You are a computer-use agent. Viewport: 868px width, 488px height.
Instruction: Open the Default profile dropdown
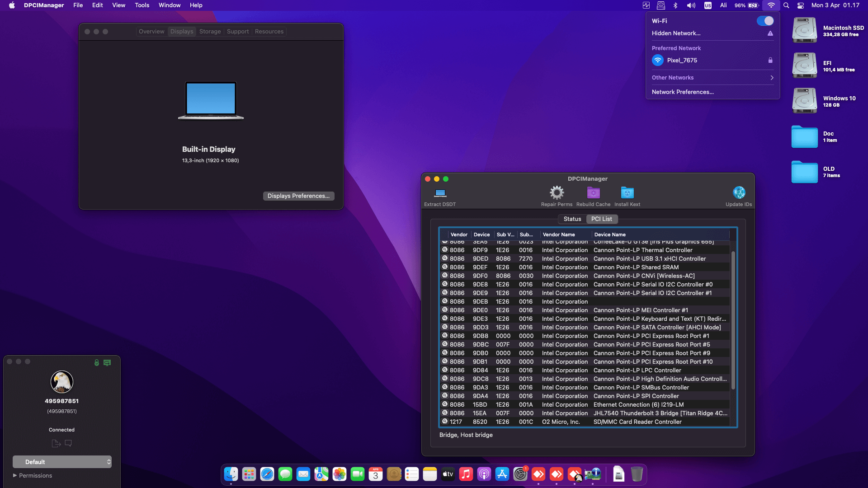click(x=62, y=462)
